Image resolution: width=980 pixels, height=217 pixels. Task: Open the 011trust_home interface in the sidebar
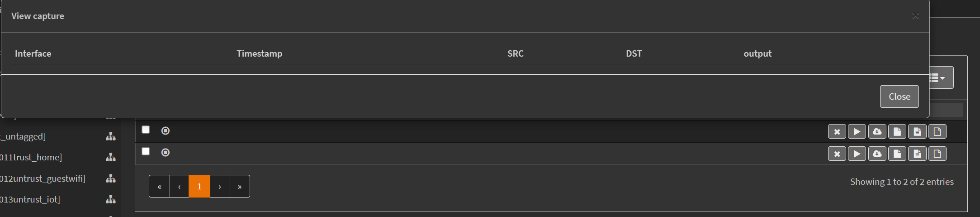(x=31, y=157)
